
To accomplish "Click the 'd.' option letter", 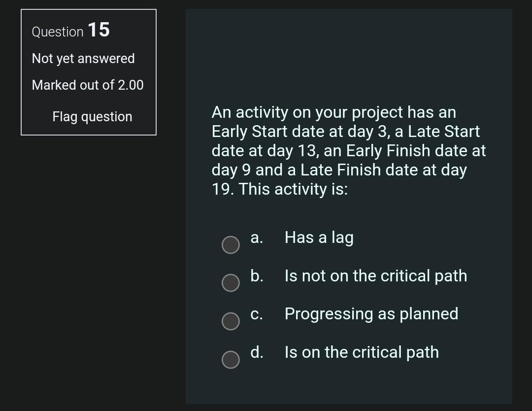I will [256, 352].
